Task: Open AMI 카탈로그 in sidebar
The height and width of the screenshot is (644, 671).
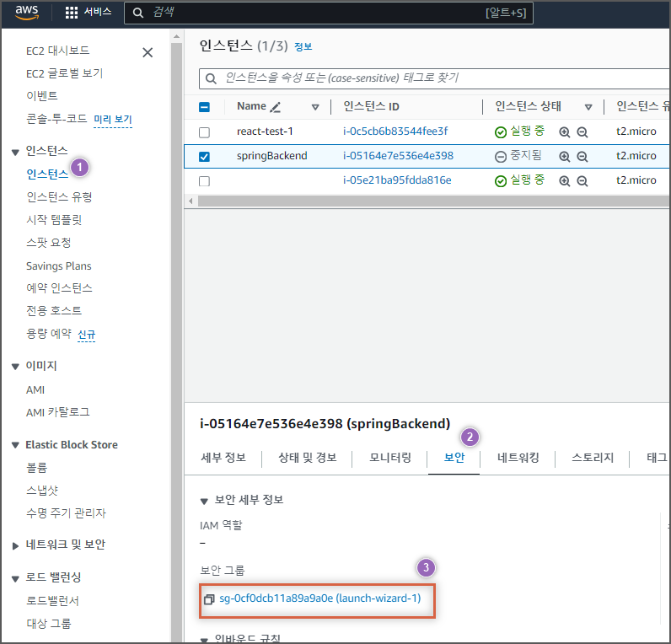Action: (58, 412)
